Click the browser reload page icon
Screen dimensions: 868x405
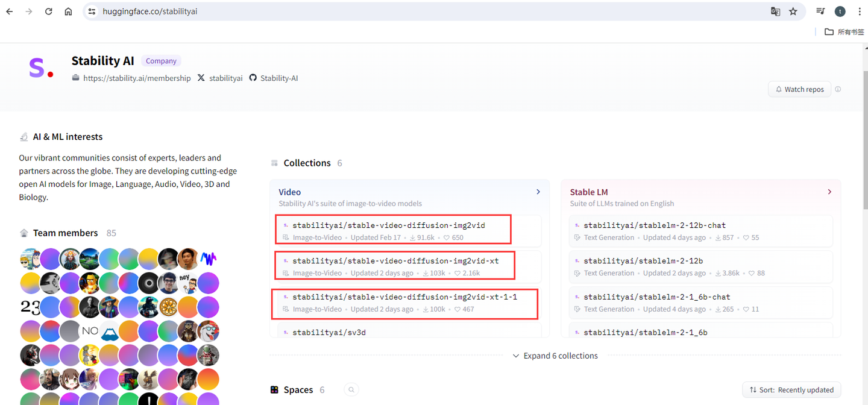click(49, 11)
